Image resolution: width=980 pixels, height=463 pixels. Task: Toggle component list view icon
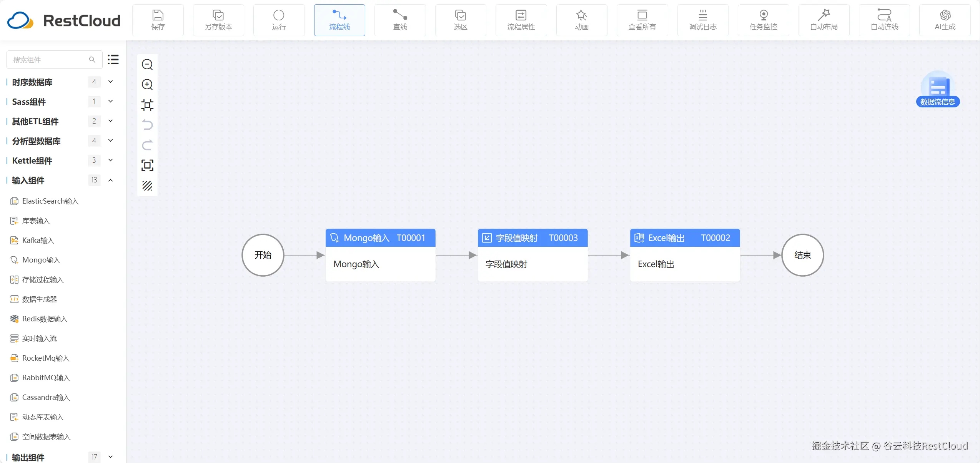[x=113, y=60]
